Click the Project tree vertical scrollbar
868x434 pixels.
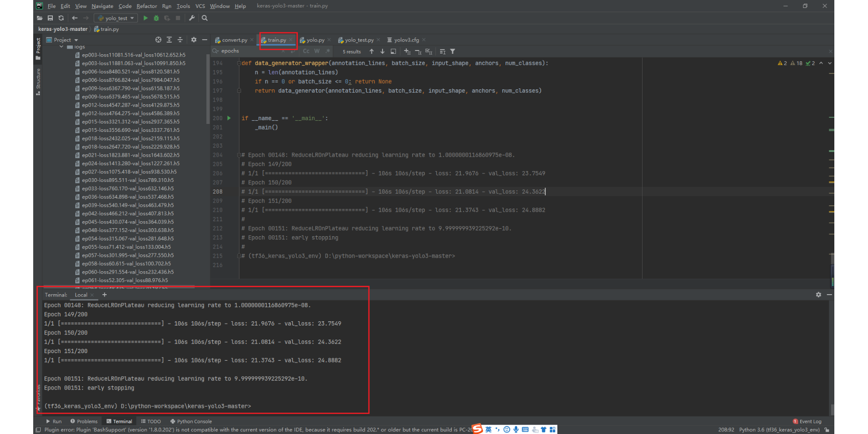[208, 89]
